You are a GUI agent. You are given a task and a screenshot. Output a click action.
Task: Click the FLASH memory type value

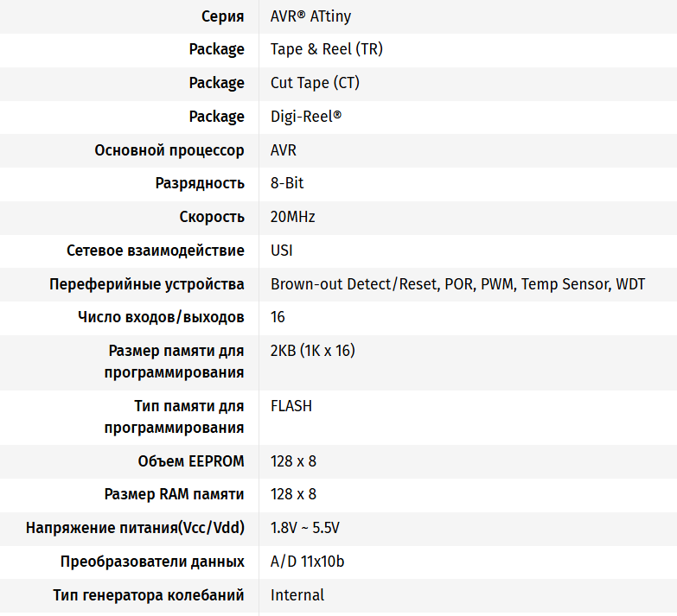[291, 406]
